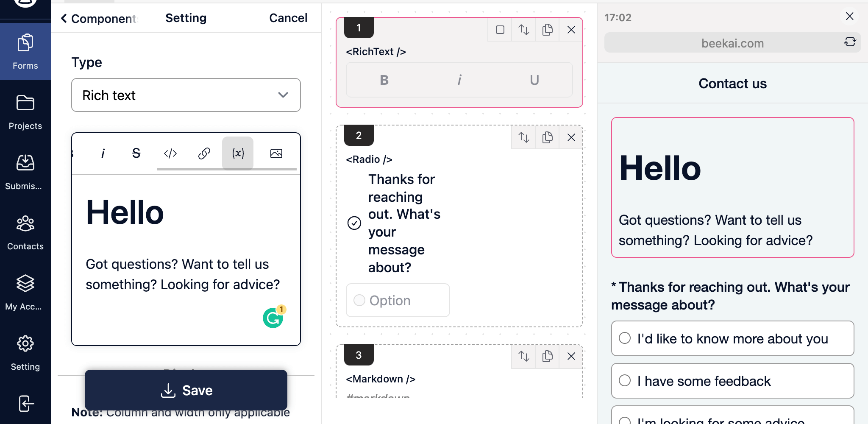
Task: Click component number 2 badge
Action: click(x=359, y=135)
